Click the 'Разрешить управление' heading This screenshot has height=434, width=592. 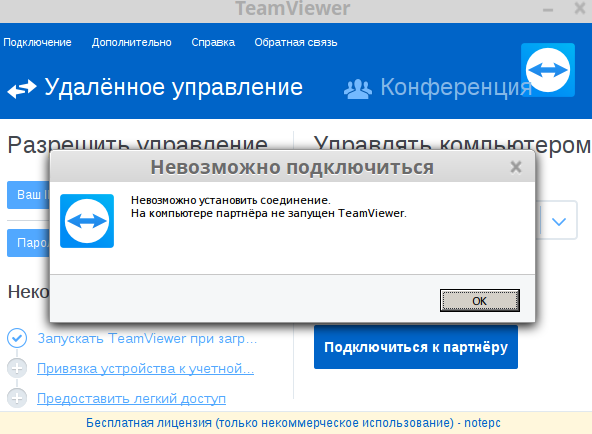coord(138,145)
